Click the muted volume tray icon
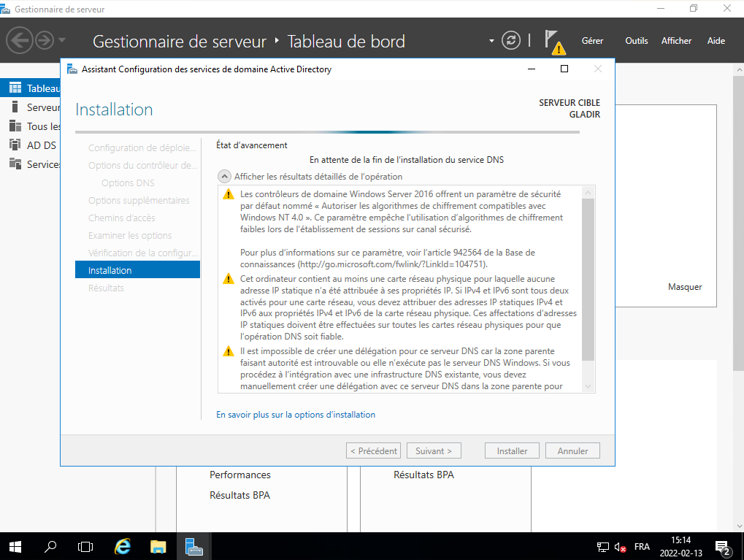744x560 pixels. pyautogui.click(x=621, y=547)
